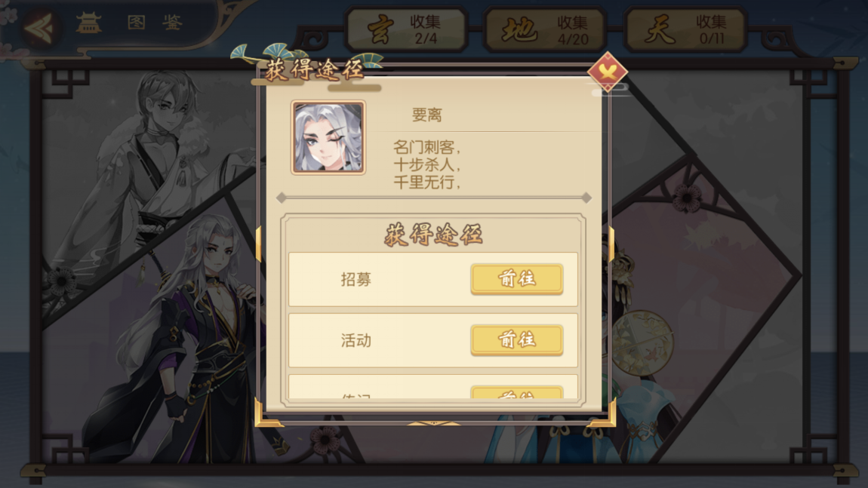Close the 获得途径 popup with the X
The width and height of the screenshot is (868, 488).
point(608,72)
